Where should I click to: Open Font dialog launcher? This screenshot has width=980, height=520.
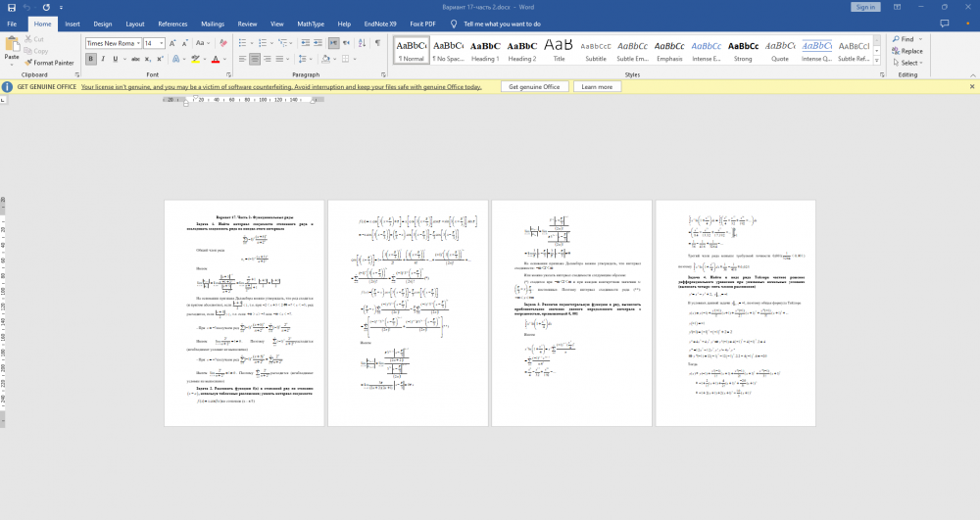click(x=228, y=74)
